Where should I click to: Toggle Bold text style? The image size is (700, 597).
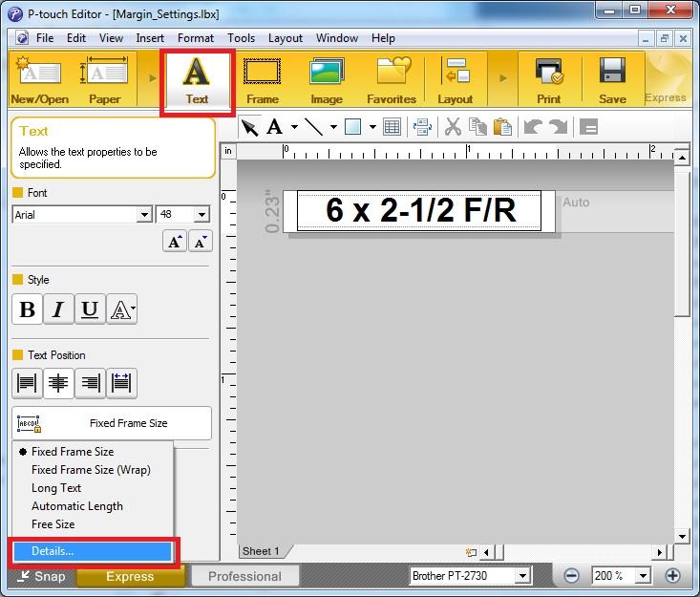27,309
